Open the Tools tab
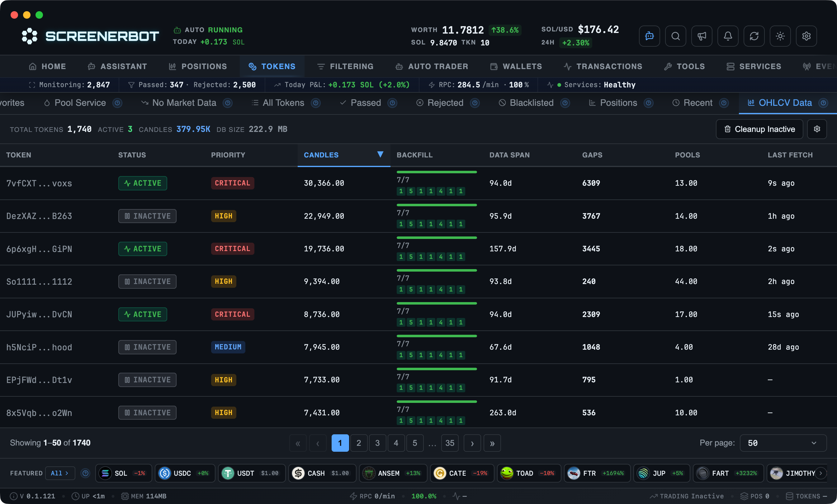 pyautogui.click(x=684, y=67)
